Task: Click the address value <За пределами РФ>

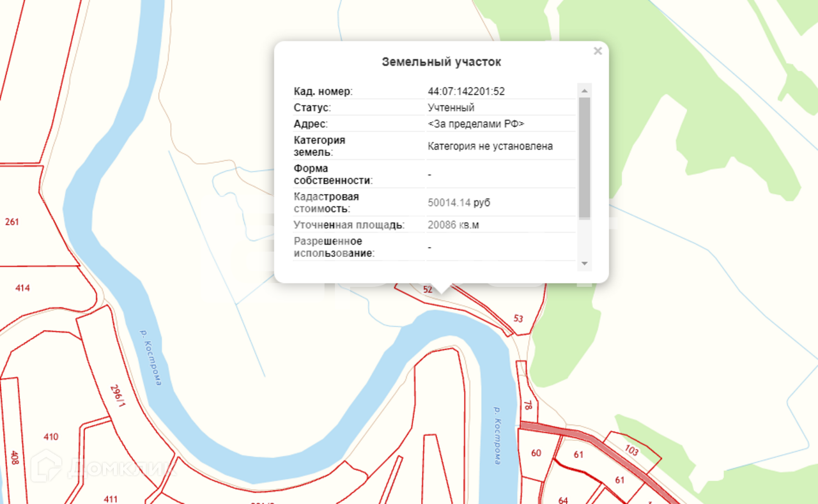Action: (475, 124)
